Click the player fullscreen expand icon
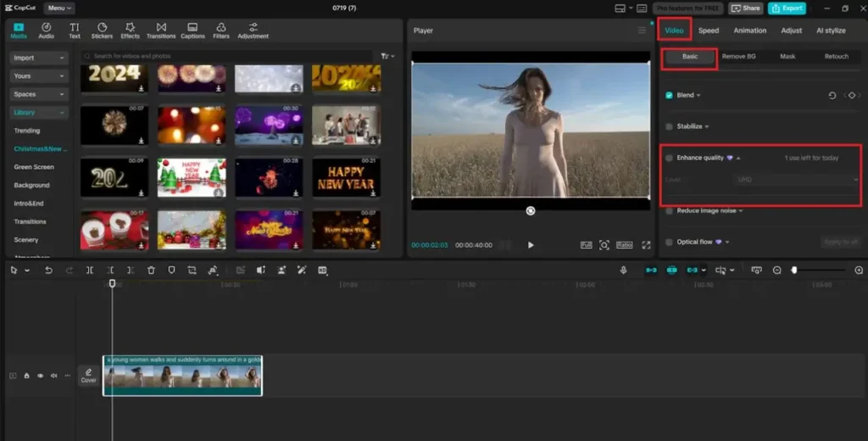This screenshot has width=868, height=441. 646,245
